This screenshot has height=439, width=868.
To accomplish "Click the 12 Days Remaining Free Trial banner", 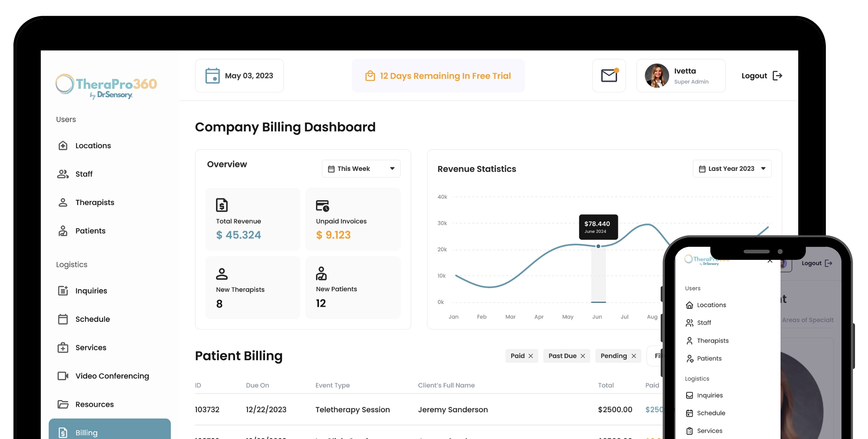I will click(438, 76).
